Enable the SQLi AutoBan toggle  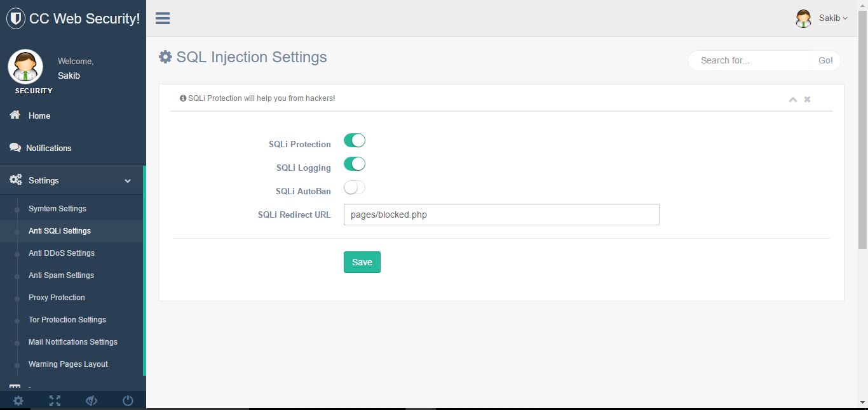[x=355, y=188]
